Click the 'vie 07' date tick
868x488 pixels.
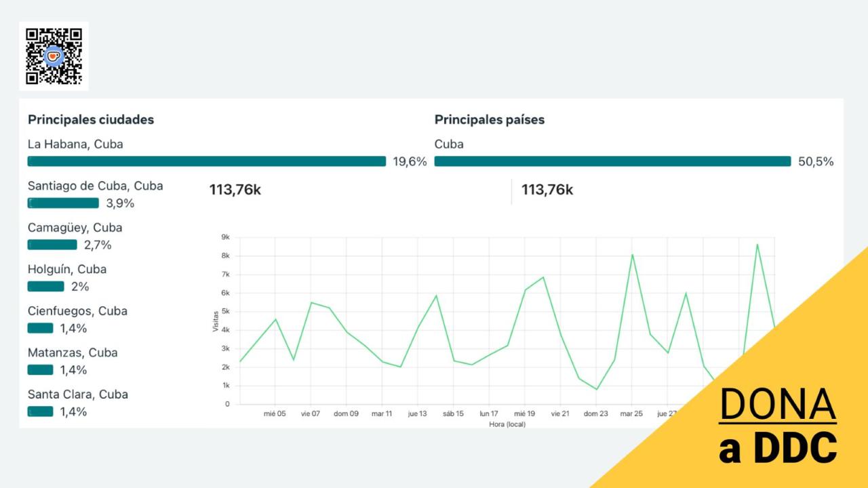311,413
